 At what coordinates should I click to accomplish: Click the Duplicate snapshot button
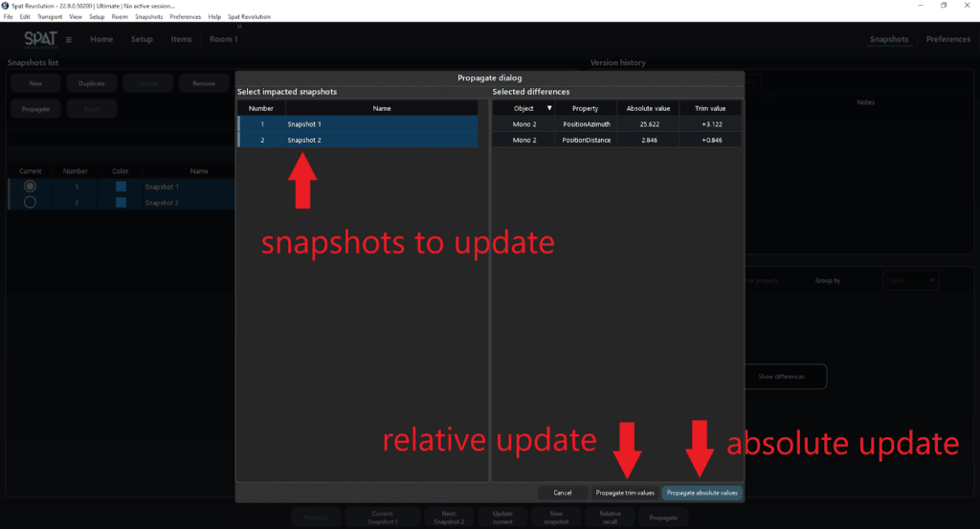[92, 83]
